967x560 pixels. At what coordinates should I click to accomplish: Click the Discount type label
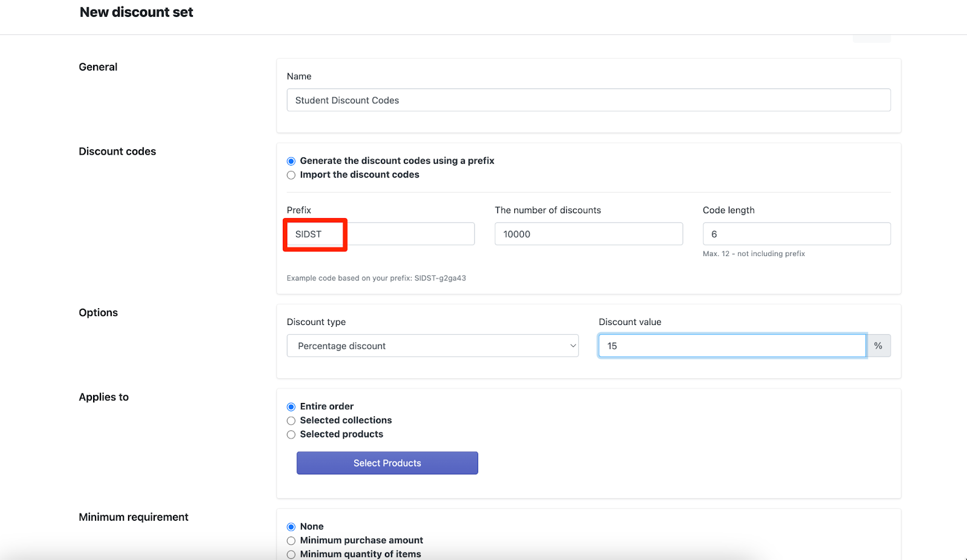pyautogui.click(x=316, y=323)
